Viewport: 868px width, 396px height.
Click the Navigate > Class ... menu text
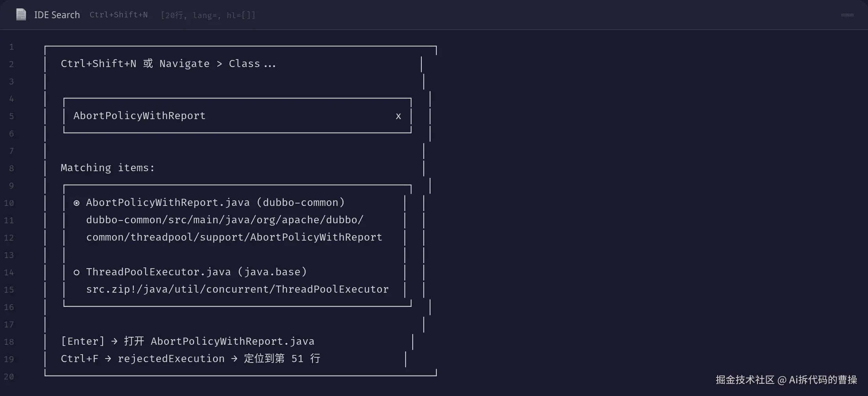217,64
